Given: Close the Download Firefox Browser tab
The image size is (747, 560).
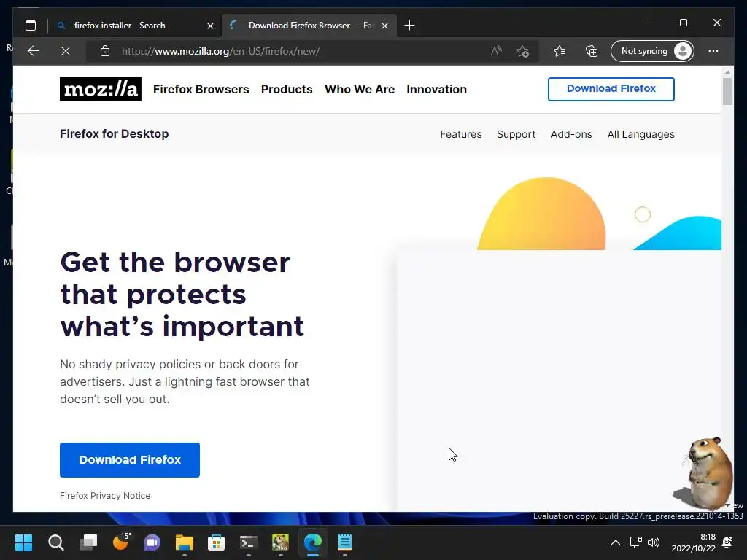Looking at the screenshot, I should pyautogui.click(x=385, y=26).
